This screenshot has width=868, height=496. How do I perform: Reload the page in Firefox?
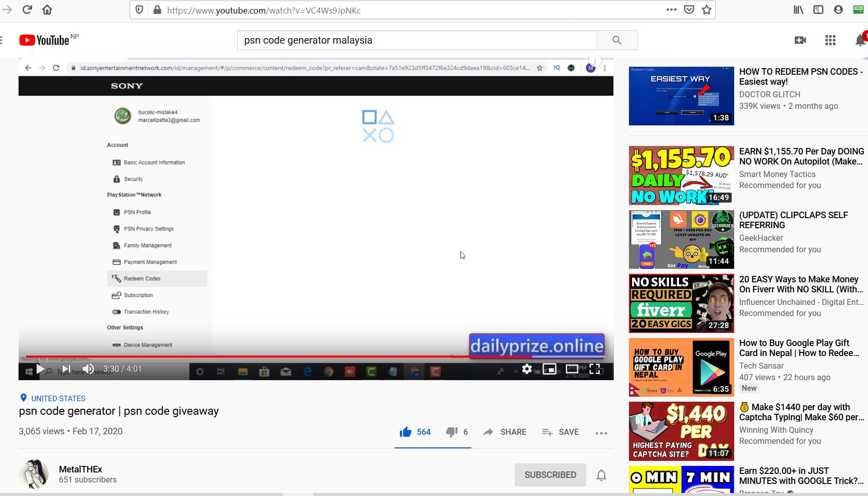pos(27,10)
